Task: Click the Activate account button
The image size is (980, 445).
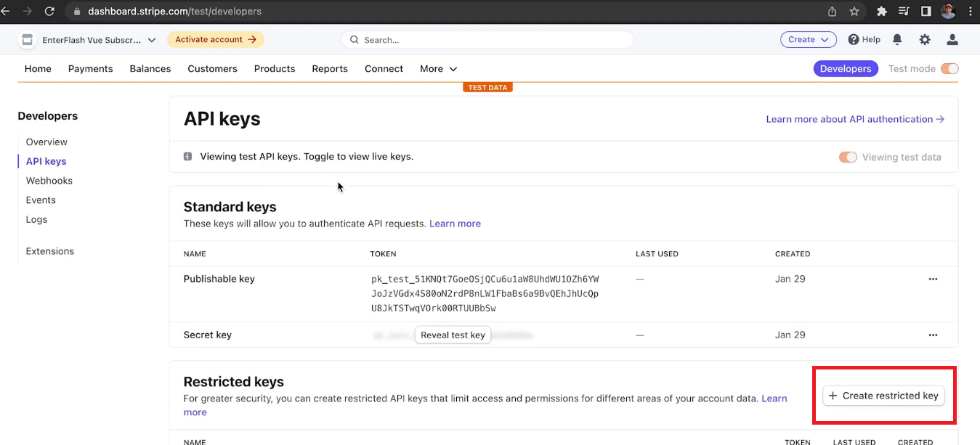Action: (x=216, y=40)
